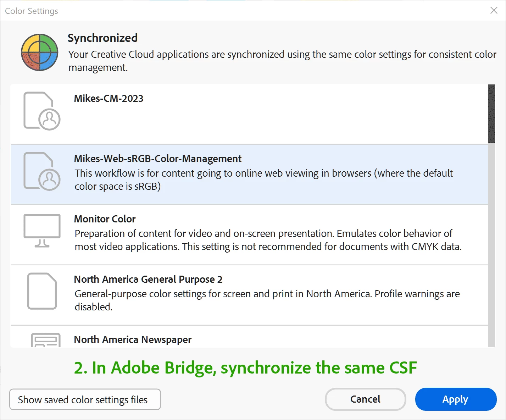Viewport: 506px width, 420px height.
Task: Select Mikes-Web-sRGB-Color-Management setting title
Action: 157,159
